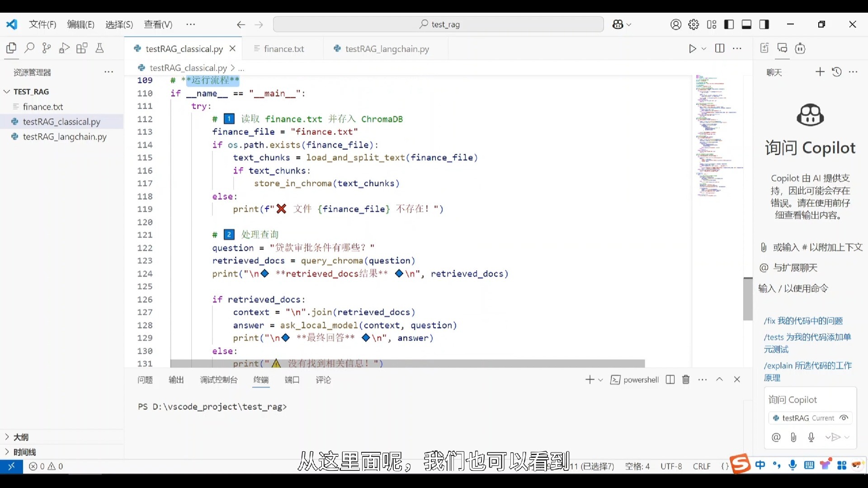The height and width of the screenshot is (488, 868).
Task: Click the /fix 我的代码中的问题 link
Action: (803, 321)
